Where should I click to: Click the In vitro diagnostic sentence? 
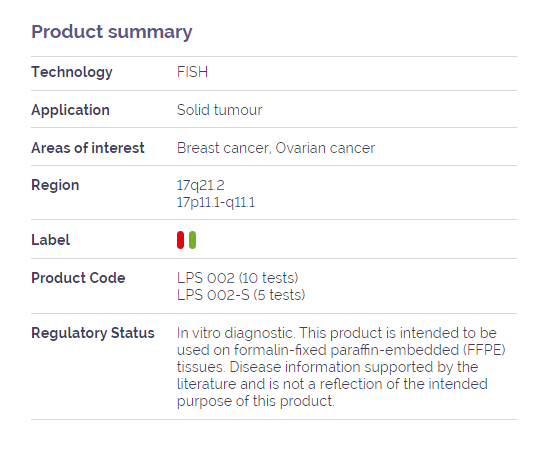click(235, 333)
